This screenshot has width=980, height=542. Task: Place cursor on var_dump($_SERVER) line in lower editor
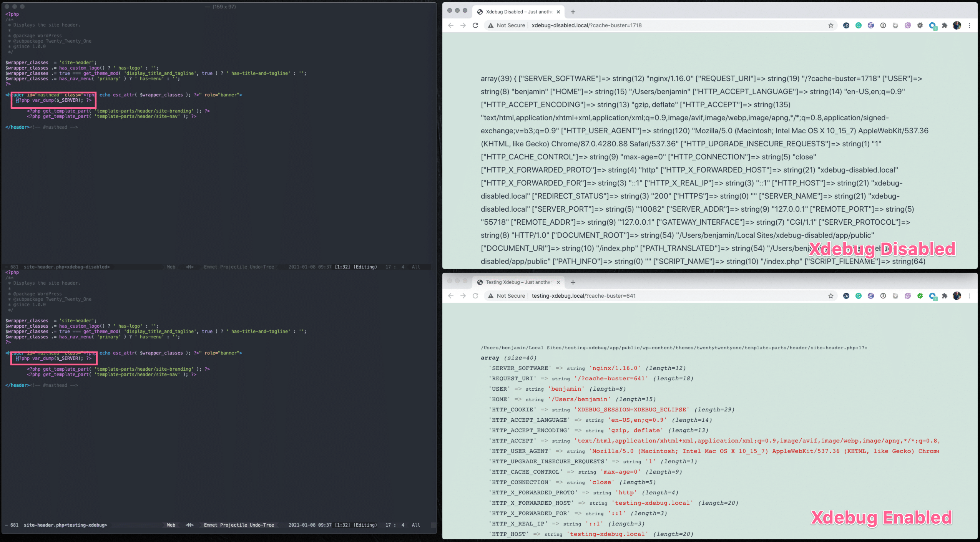tap(54, 358)
